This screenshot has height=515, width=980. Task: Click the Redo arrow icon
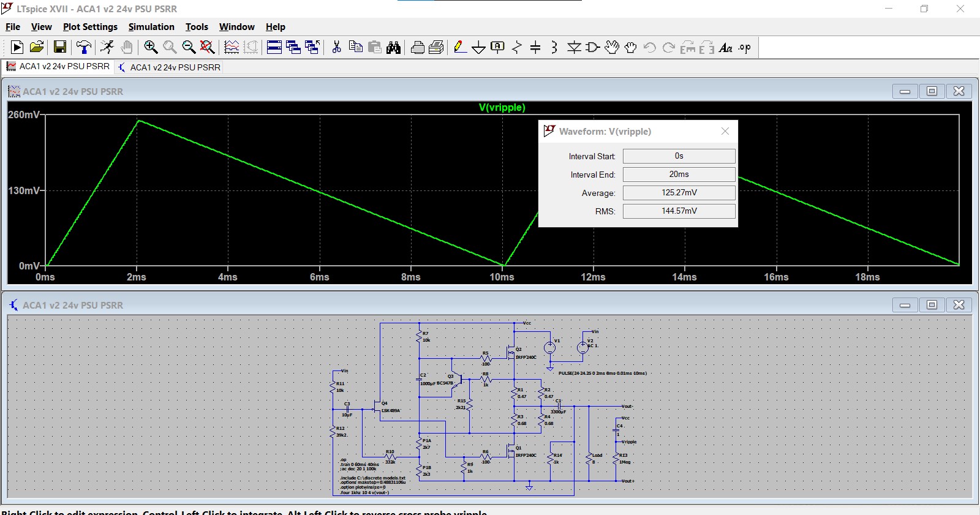pos(669,47)
